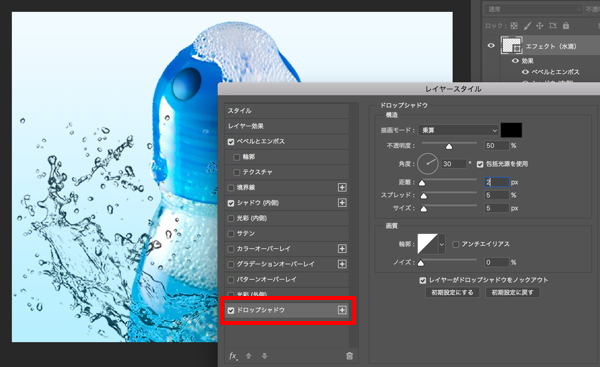The image size is (600, 367).
Task: Toggle レイヤーがドロップシャドウをノックアウト checkbox
Action: [x=422, y=281]
